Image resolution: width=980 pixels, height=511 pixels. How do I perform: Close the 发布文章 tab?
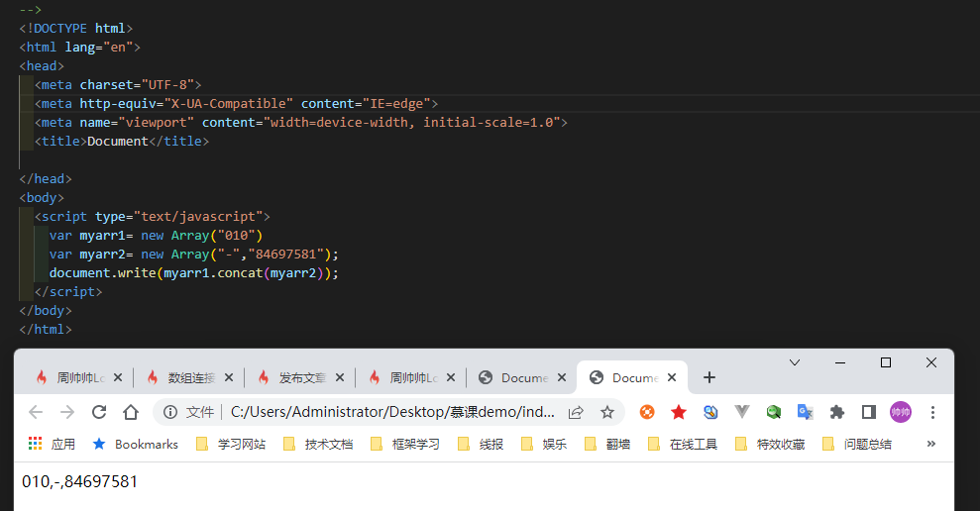340,377
